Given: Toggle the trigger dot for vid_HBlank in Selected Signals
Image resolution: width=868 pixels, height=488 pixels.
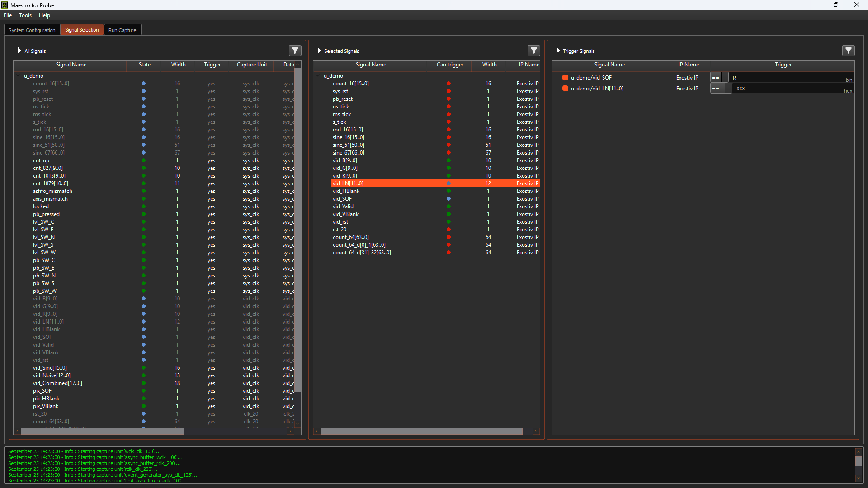Looking at the screenshot, I should tap(448, 191).
